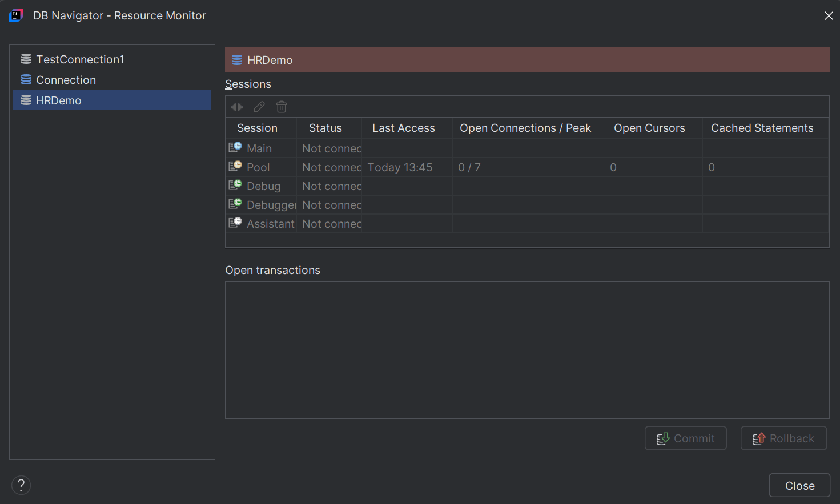
Task: Click the trash delete icon in Sessions toolbar
Action: 281,107
